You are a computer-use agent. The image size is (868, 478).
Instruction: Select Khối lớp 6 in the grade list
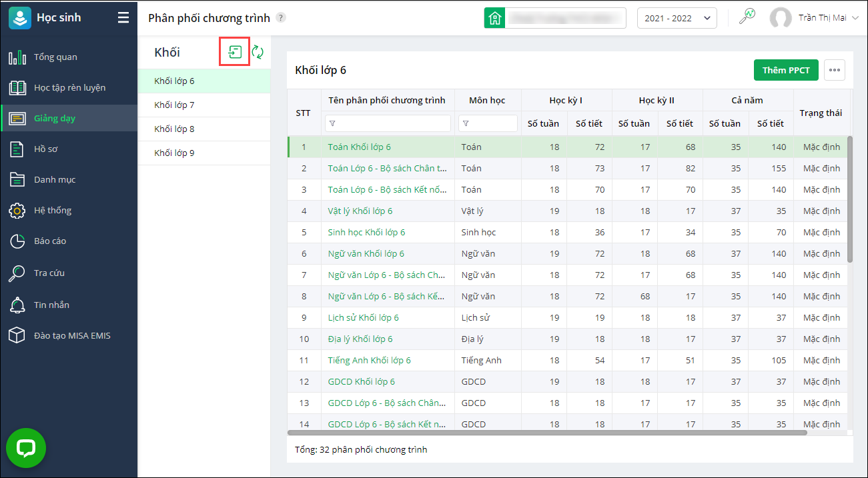[204, 81]
